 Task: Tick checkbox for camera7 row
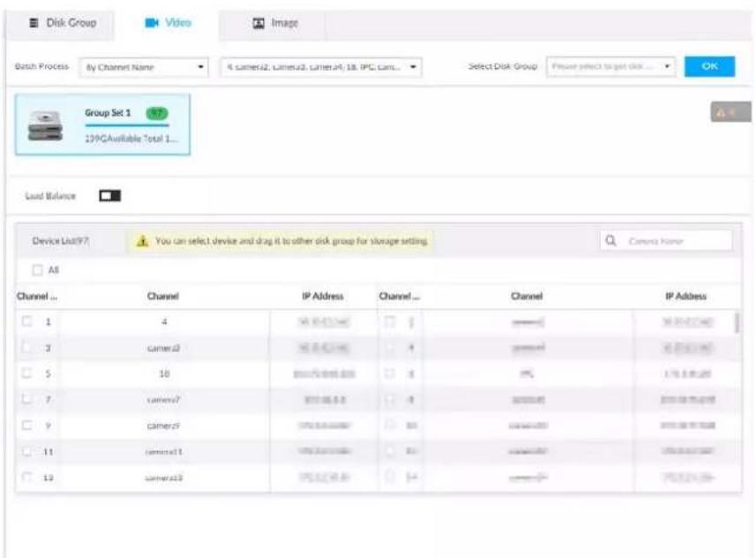27,399
